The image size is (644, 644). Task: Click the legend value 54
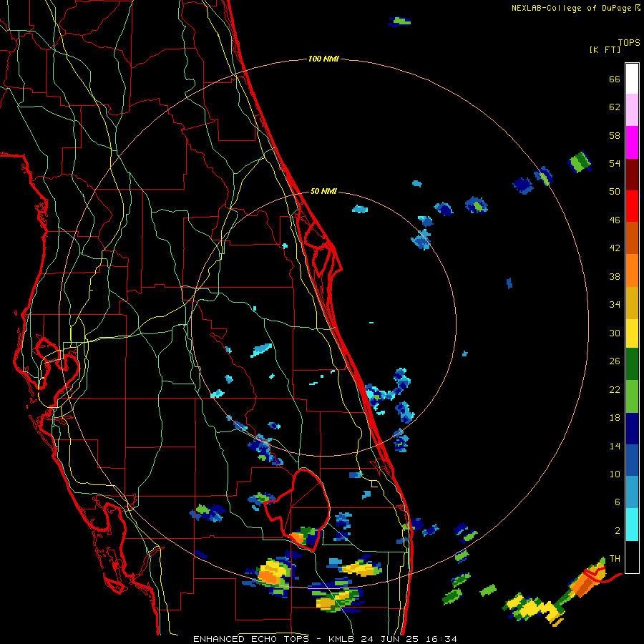click(615, 163)
